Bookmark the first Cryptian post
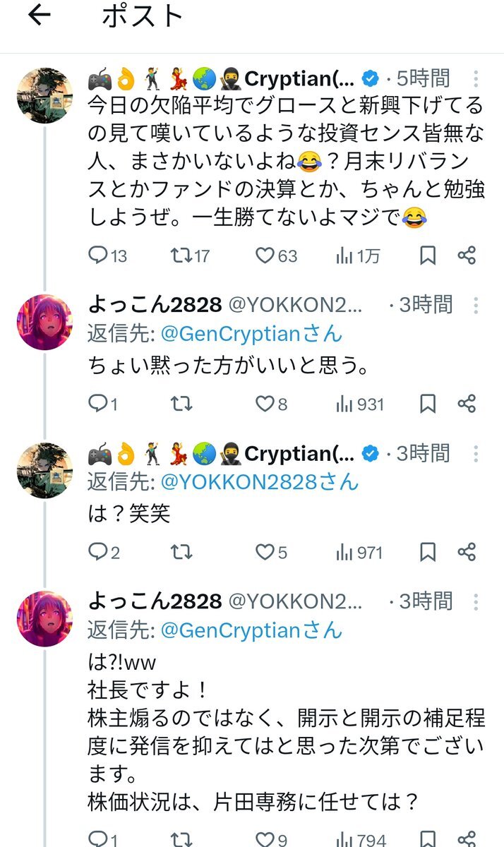This screenshot has width=504, height=847. pyautogui.click(x=427, y=256)
